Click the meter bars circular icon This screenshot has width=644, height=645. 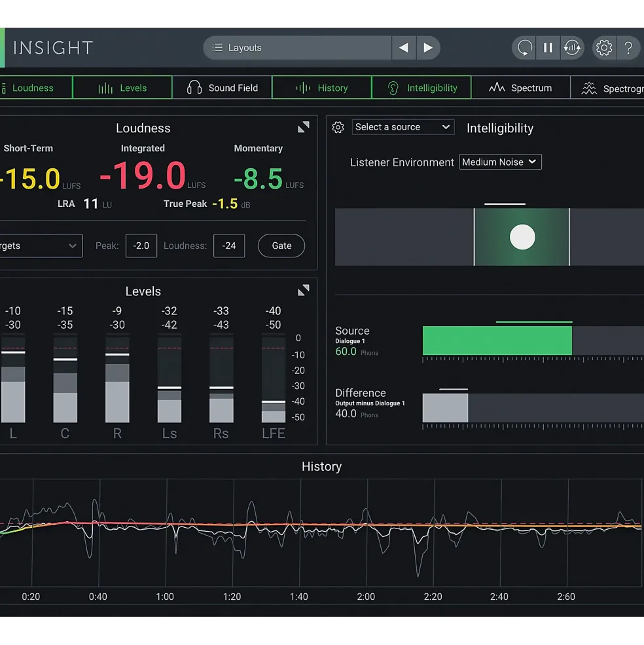(572, 48)
